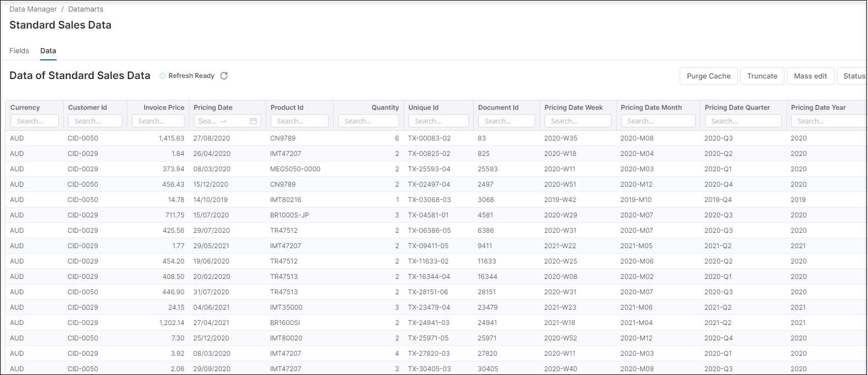Select the Data tab
This screenshot has width=868, height=375.
coord(48,51)
